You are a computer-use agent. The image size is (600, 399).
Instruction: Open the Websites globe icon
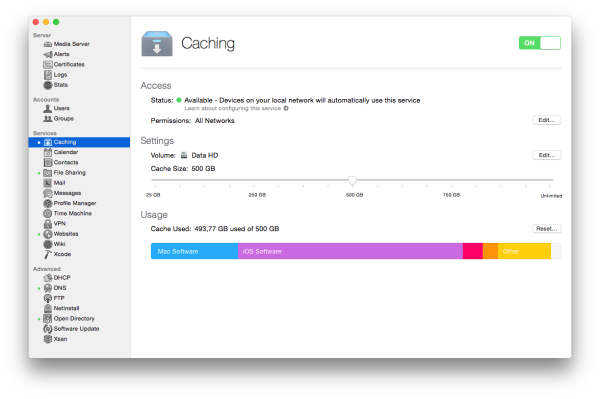pyautogui.click(x=47, y=234)
